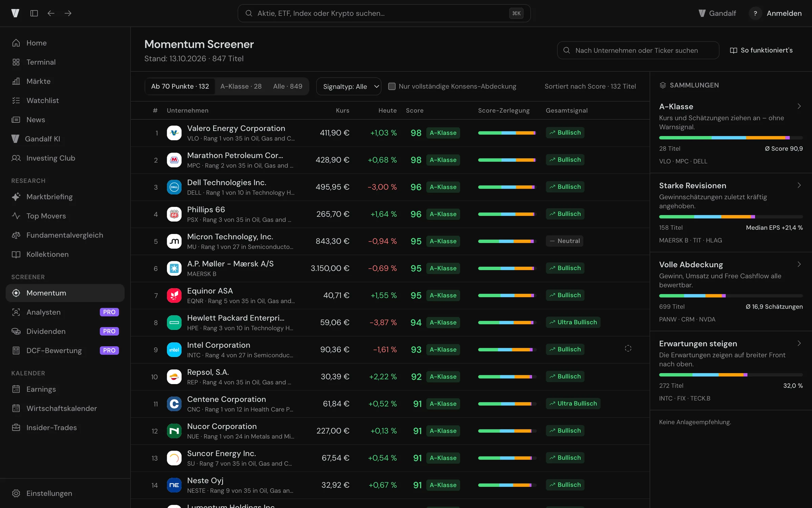812x508 pixels.
Task: Click the Anmelden button
Action: 784,13
